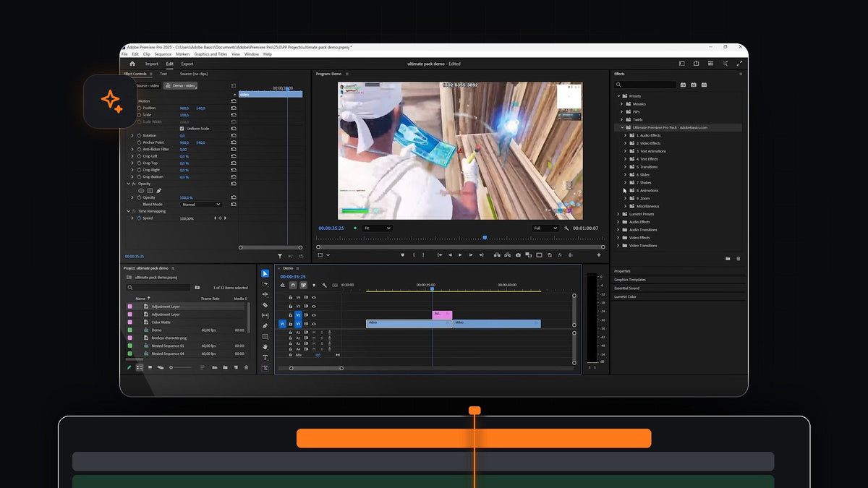This screenshot has height=488, width=868.
Task: Select the Ripple Edit tool
Action: pyautogui.click(x=265, y=294)
